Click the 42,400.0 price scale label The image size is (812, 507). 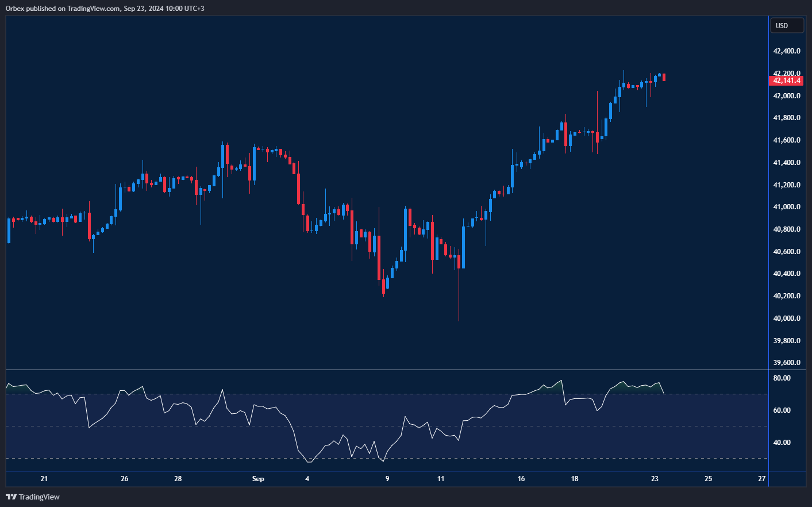point(786,51)
